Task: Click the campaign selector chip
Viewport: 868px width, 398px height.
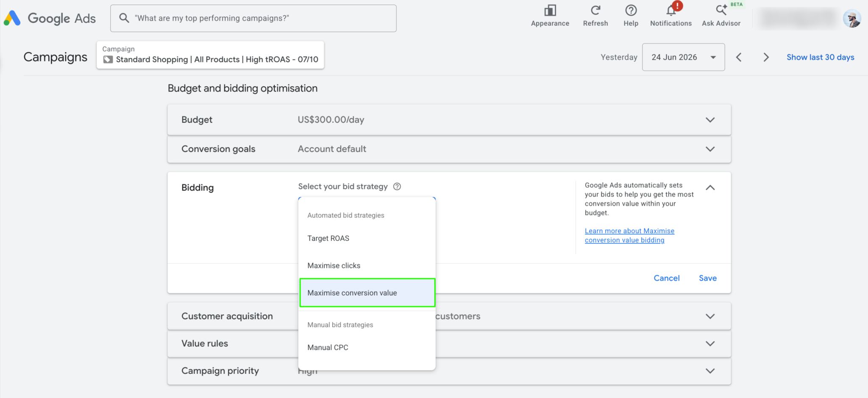Action: (210, 55)
